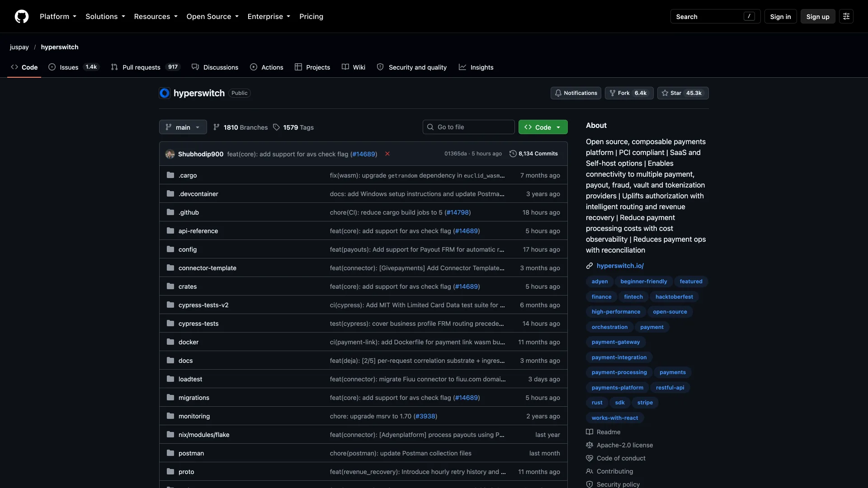The width and height of the screenshot is (868, 488).
Task: Click the Sign up button
Action: [x=818, y=16]
